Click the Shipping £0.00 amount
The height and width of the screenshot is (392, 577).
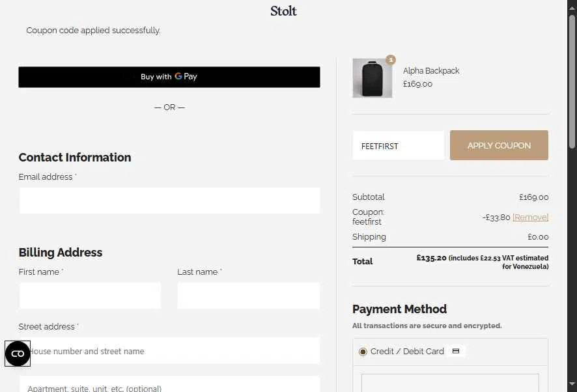click(x=538, y=237)
